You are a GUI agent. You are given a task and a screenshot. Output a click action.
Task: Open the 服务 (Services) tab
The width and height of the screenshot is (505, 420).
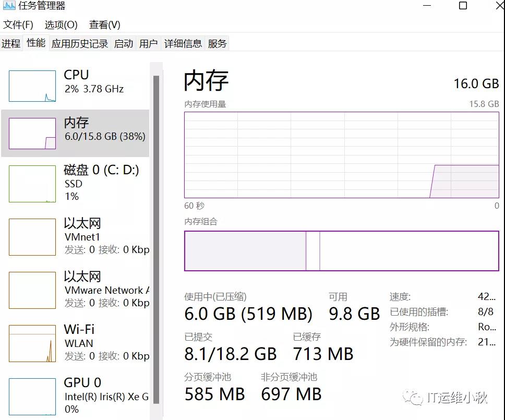(218, 43)
